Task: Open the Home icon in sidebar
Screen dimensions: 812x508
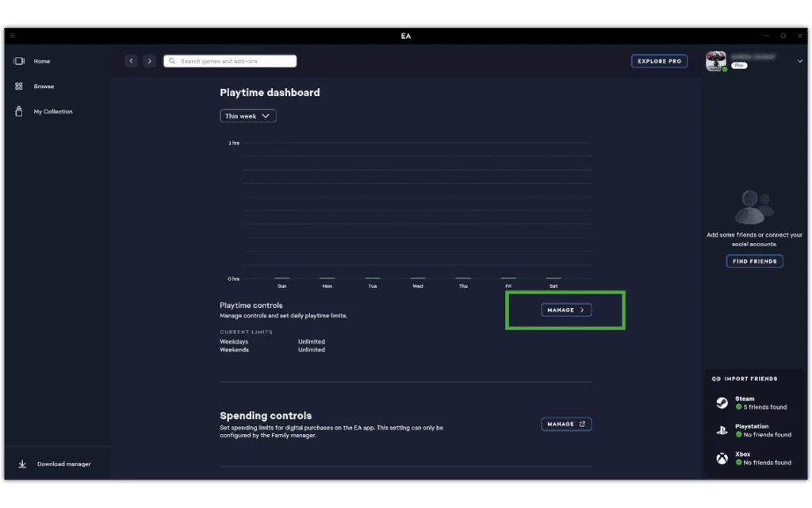Action: (19, 61)
